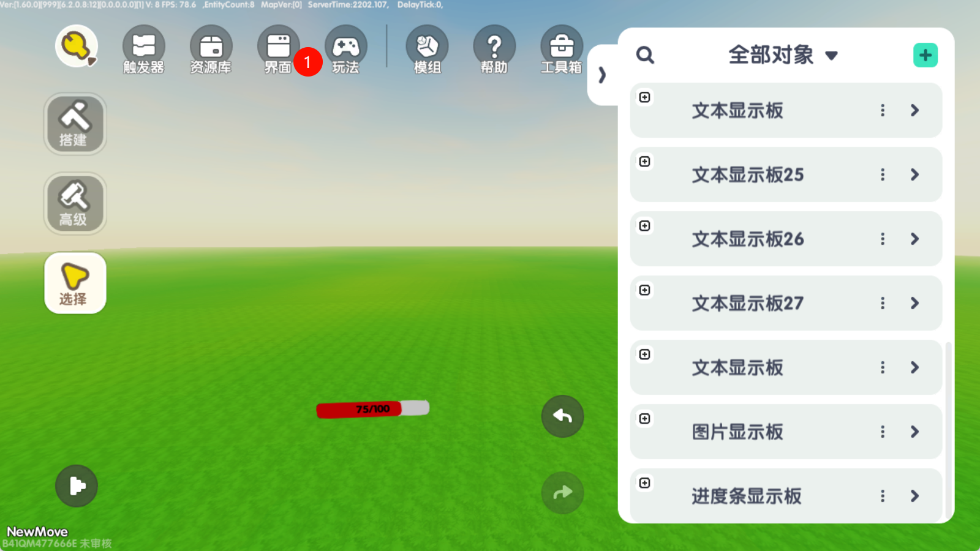Image resolution: width=980 pixels, height=551 pixels.
Task: Expand the 文本显示板25 plus box
Action: [x=644, y=162]
